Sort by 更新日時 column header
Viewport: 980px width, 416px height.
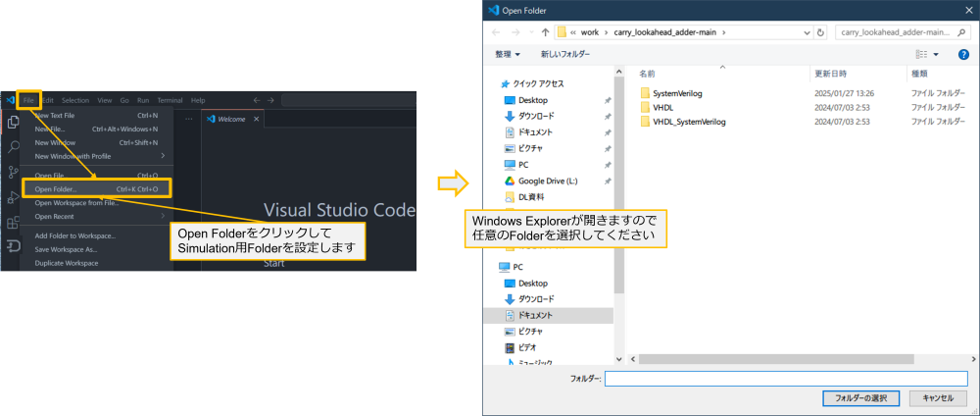coord(830,74)
